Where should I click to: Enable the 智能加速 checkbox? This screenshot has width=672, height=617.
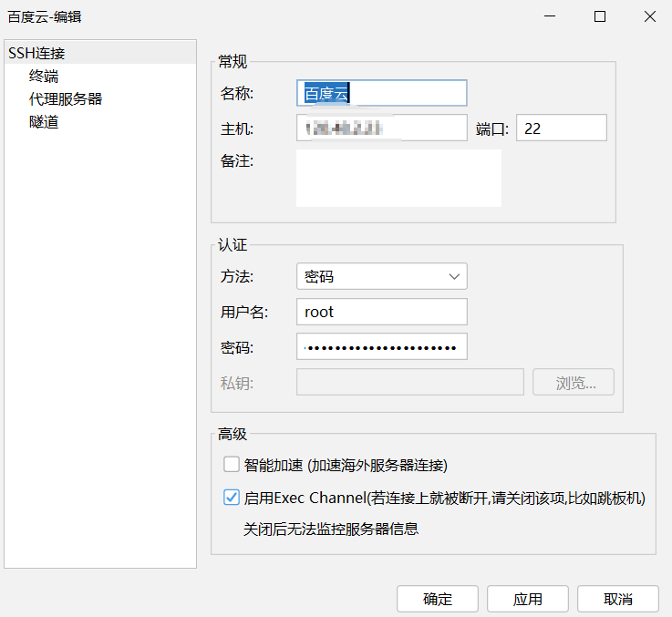(x=232, y=465)
